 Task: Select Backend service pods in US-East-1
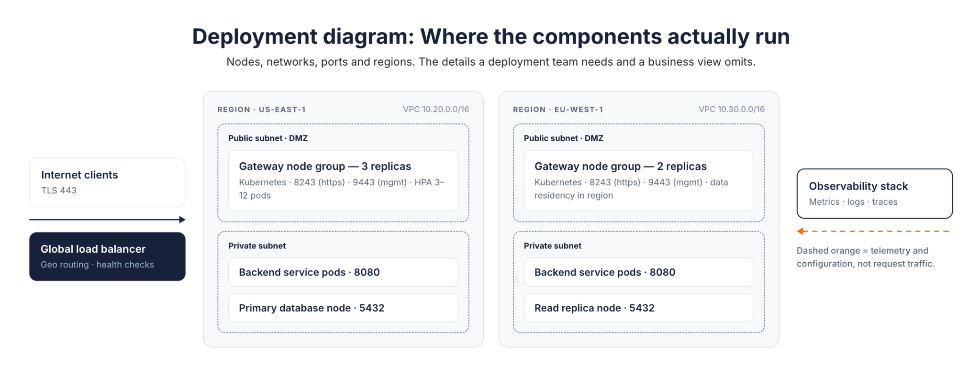click(x=343, y=272)
